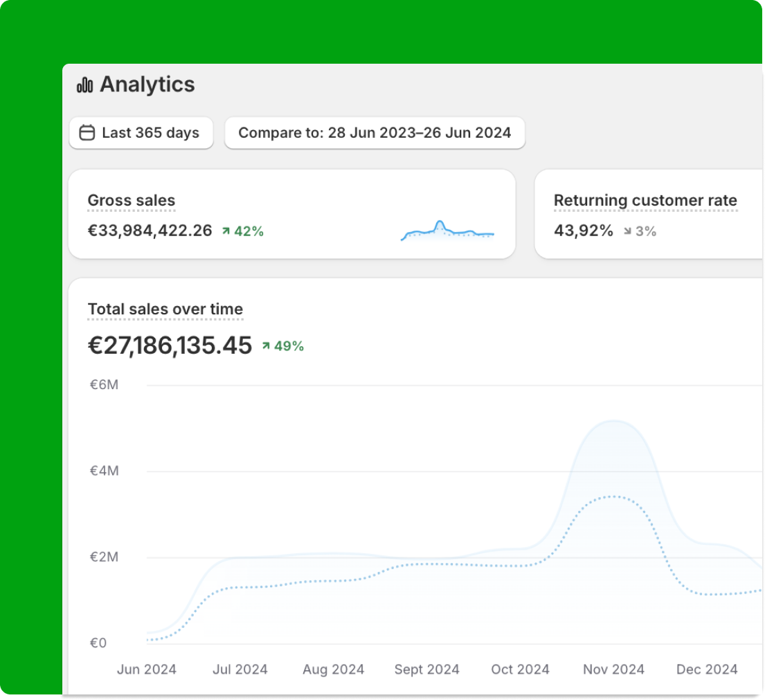
Task: Click the green 42% increase arrow icon
Action: tap(226, 231)
